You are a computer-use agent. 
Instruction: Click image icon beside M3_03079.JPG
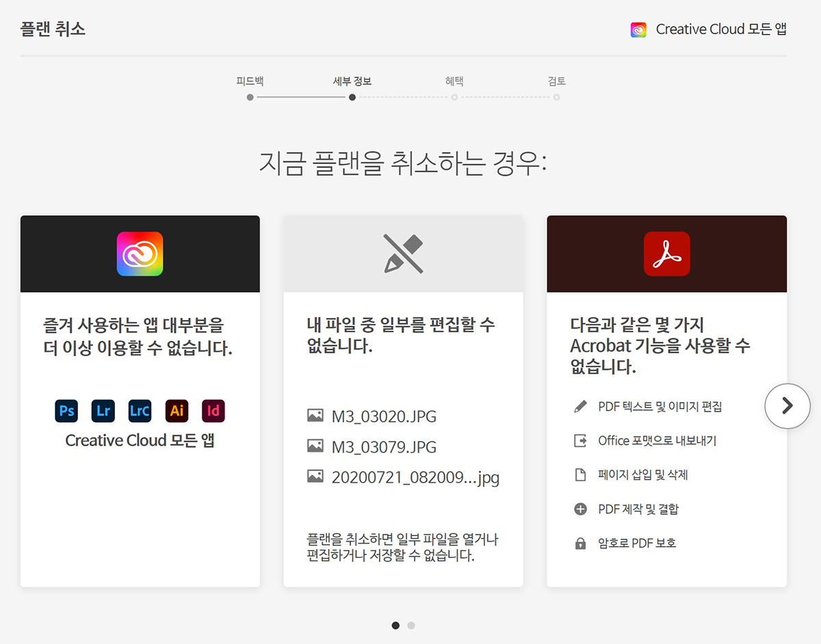315,446
